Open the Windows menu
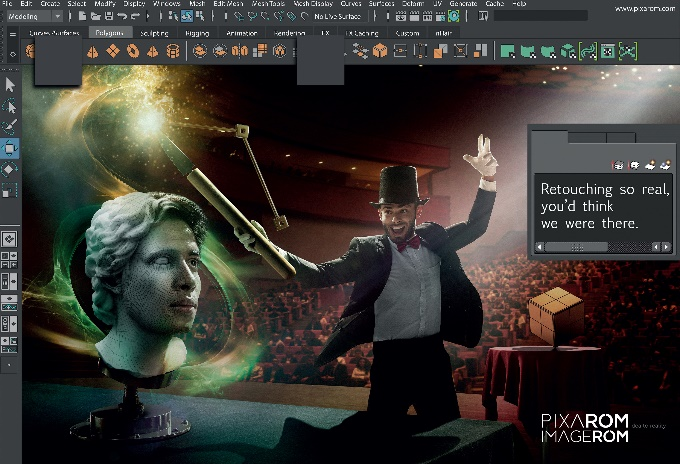The width and height of the screenshot is (680, 464). tap(167, 3)
